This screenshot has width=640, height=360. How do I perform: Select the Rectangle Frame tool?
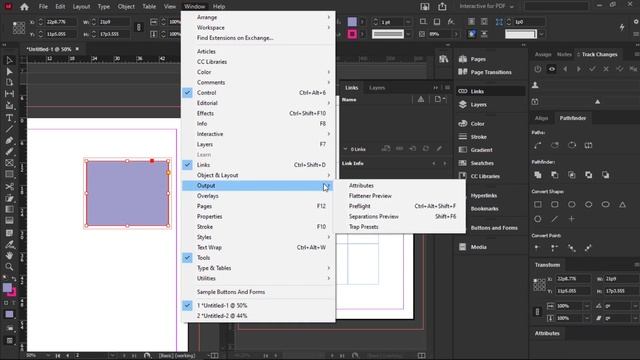point(9,163)
